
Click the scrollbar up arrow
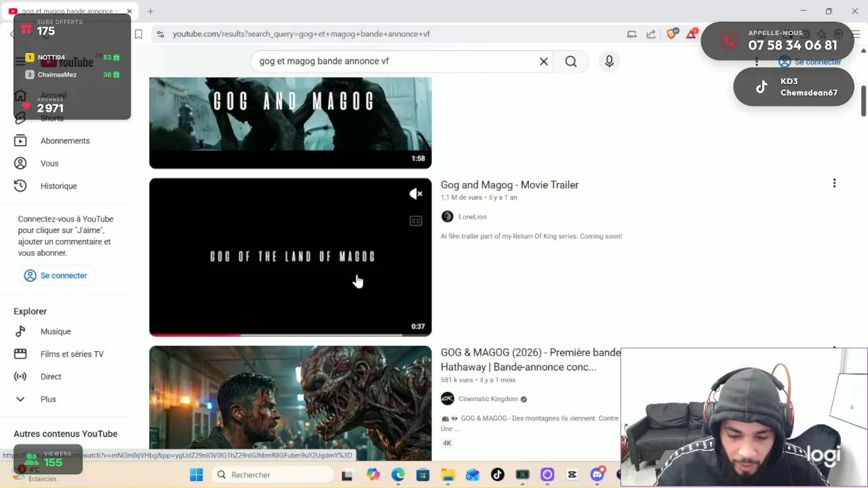pos(863,51)
